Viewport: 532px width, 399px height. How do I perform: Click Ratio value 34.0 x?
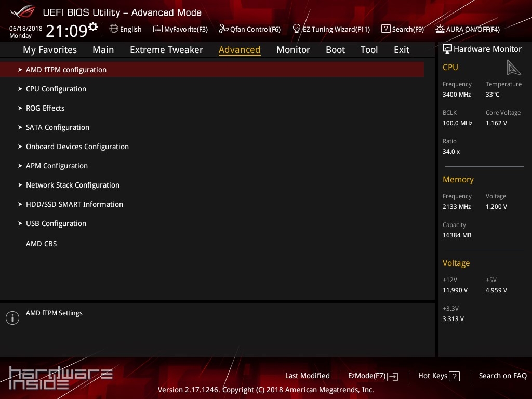[451, 152]
